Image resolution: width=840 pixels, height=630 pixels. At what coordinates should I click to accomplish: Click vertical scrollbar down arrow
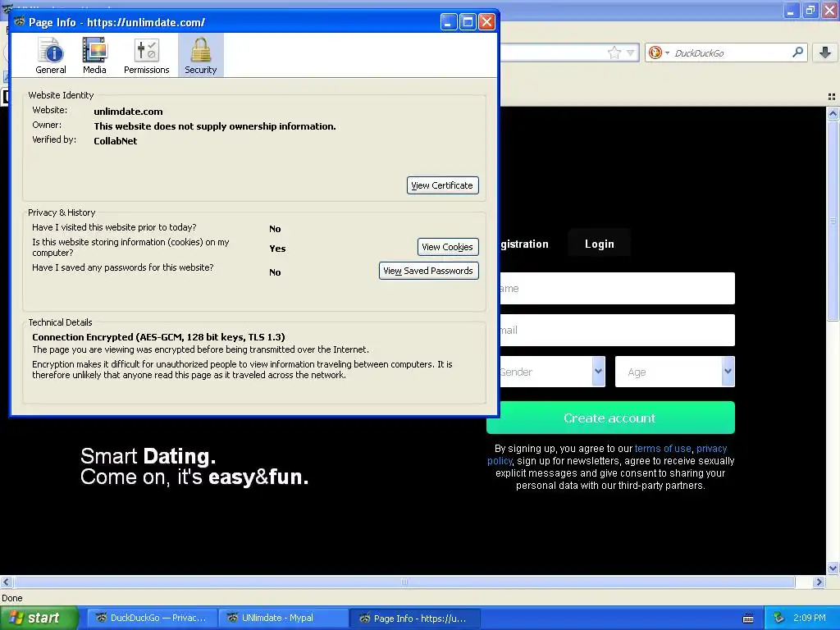click(x=833, y=568)
